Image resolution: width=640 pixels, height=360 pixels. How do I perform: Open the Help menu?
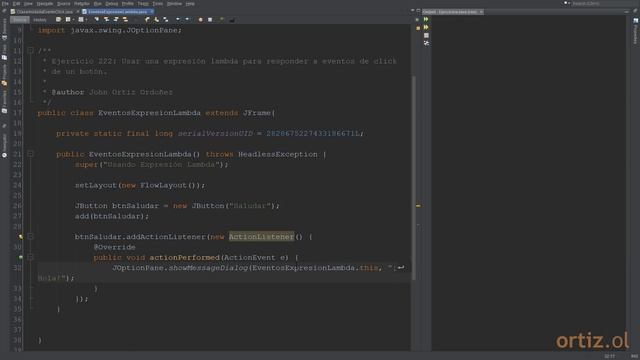[x=190, y=4]
